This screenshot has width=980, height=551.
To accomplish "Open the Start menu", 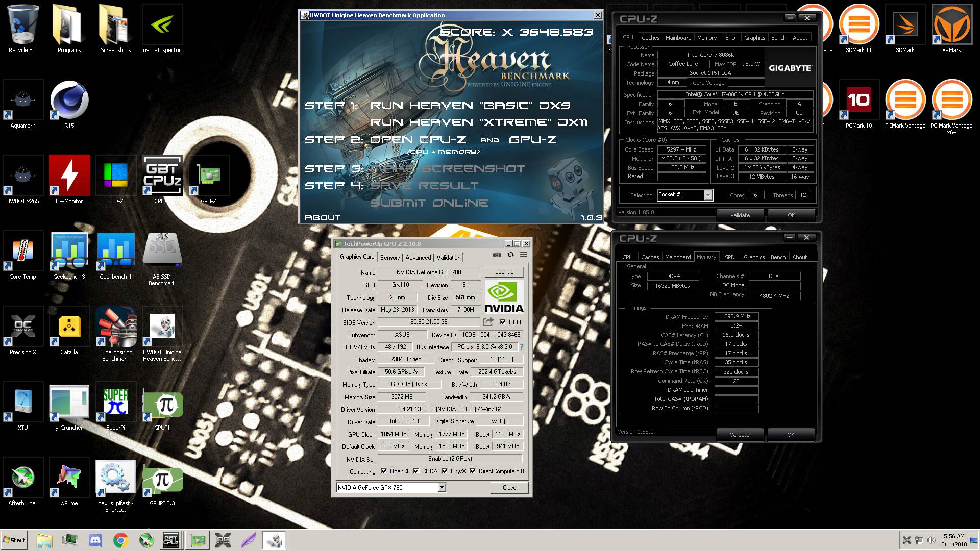I will (14, 540).
